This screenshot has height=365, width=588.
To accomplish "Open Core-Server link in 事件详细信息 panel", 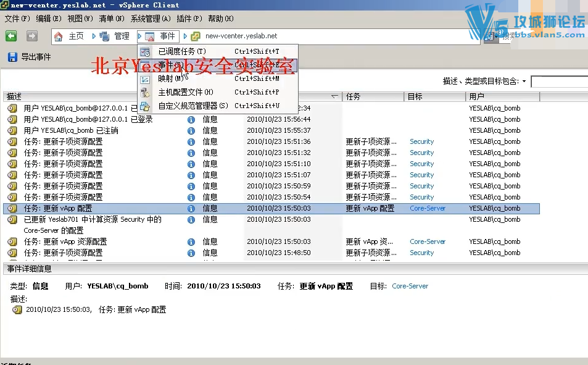I will click(x=410, y=286).
